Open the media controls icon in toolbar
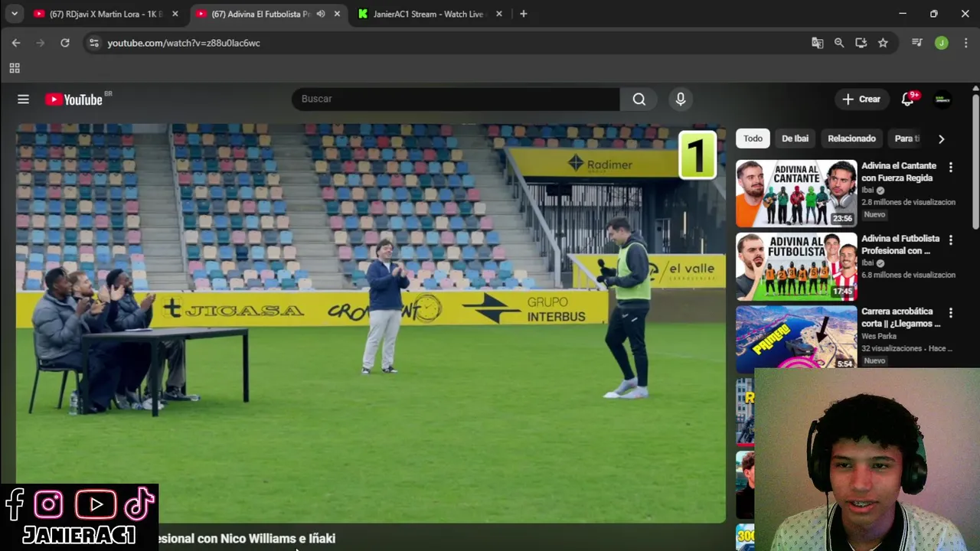Screen dimensions: 980x551 pos(917,43)
